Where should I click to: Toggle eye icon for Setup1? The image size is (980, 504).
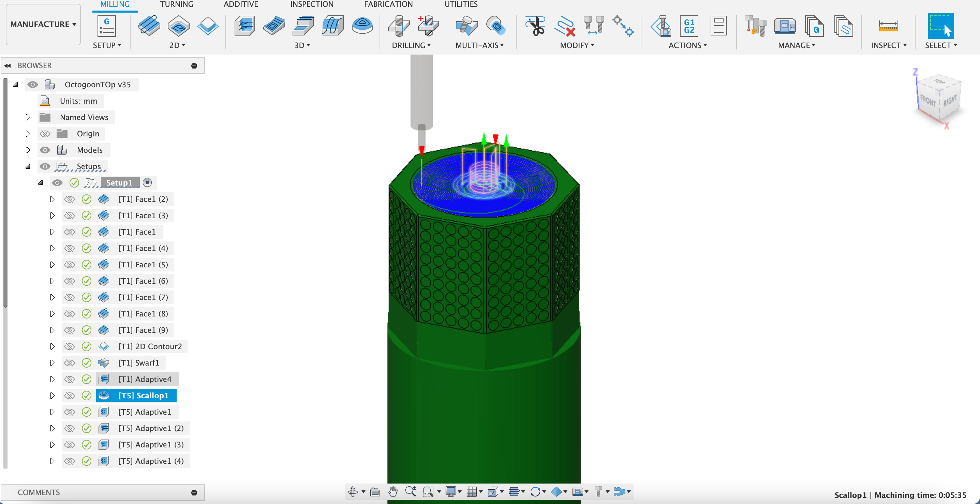pyautogui.click(x=57, y=182)
